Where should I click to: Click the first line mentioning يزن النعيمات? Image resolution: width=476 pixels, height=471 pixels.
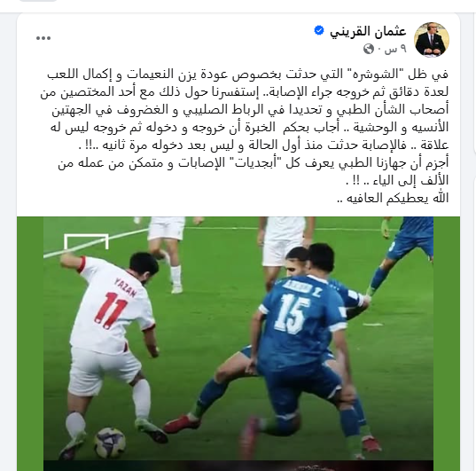247,75
